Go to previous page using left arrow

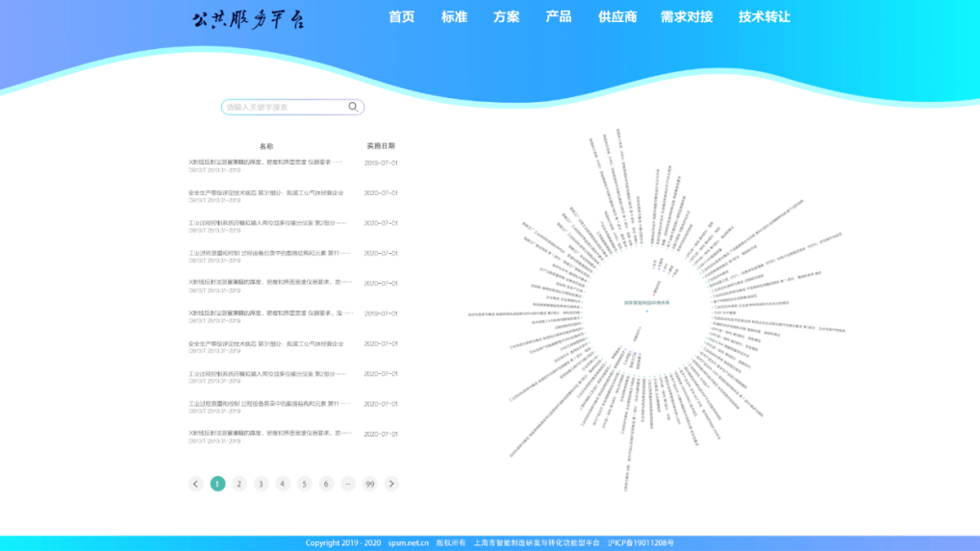point(195,484)
